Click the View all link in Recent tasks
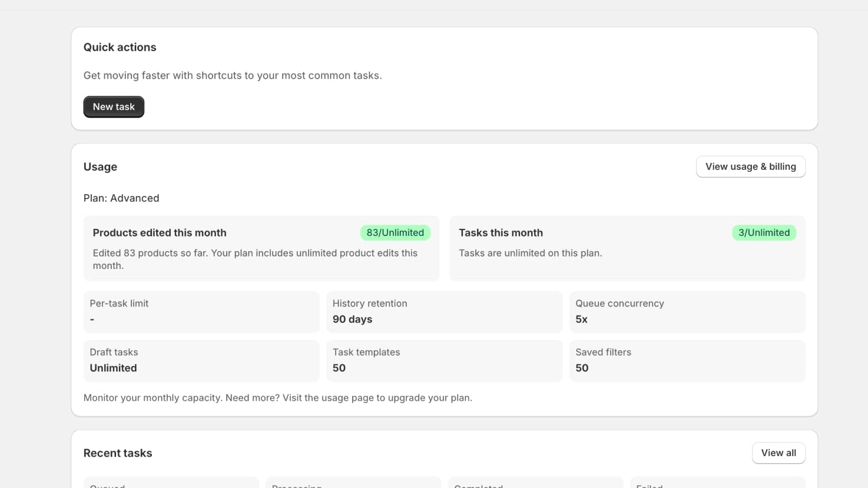868x488 pixels. coord(778,453)
